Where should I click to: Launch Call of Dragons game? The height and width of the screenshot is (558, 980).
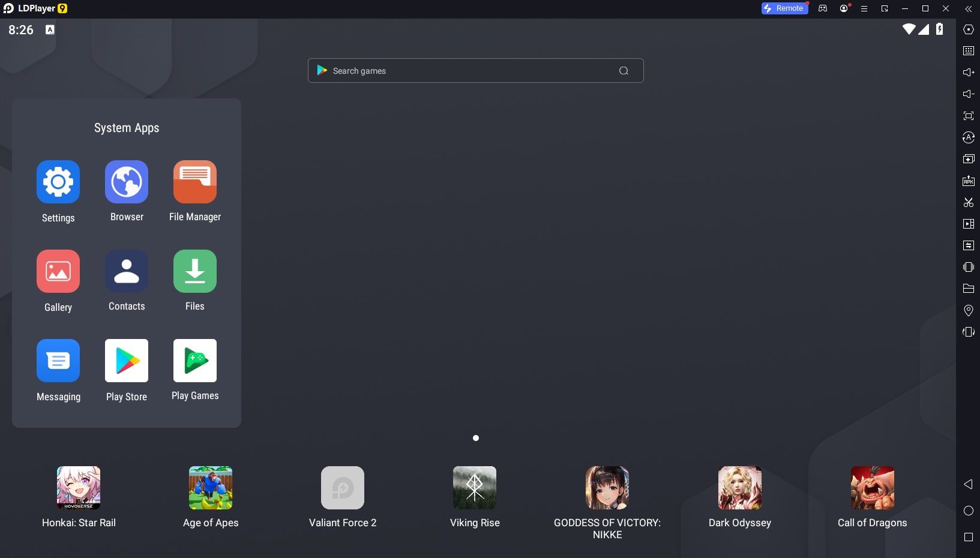[x=873, y=488]
